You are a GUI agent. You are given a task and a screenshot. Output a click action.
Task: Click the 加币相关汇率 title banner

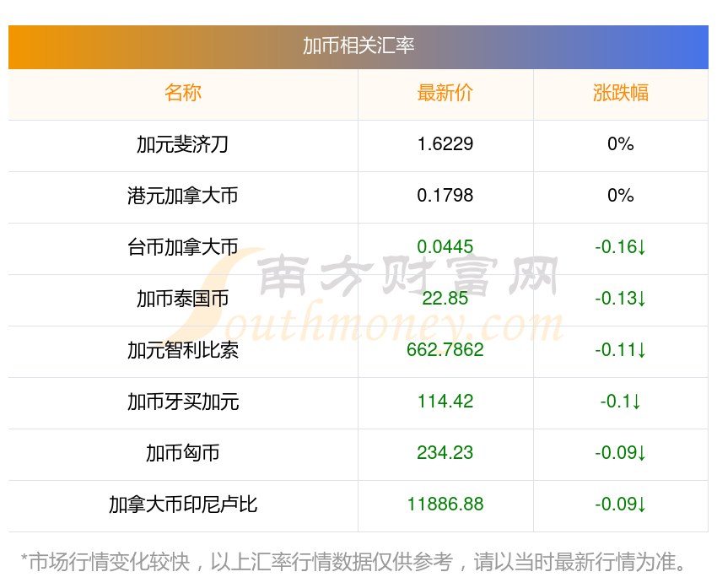click(358, 46)
